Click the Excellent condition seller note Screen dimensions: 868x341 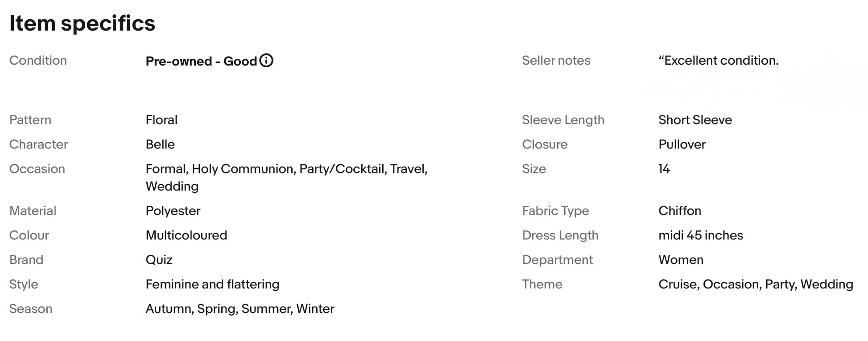[719, 61]
